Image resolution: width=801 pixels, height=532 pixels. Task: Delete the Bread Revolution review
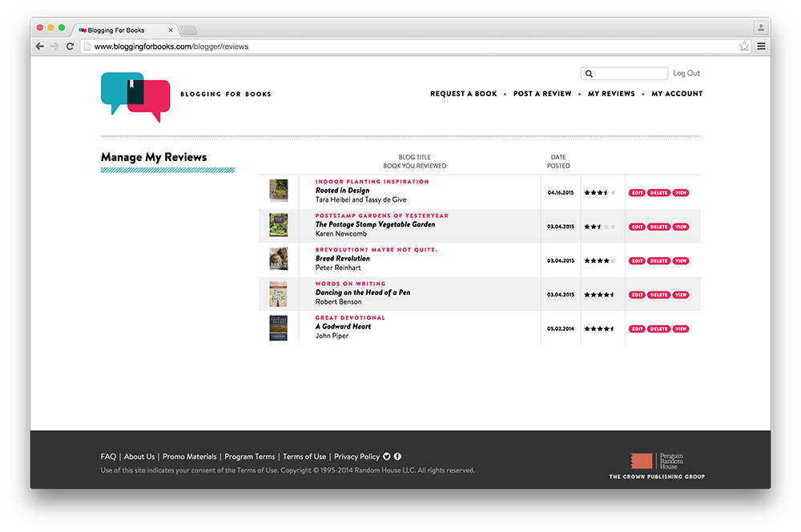[x=658, y=261]
